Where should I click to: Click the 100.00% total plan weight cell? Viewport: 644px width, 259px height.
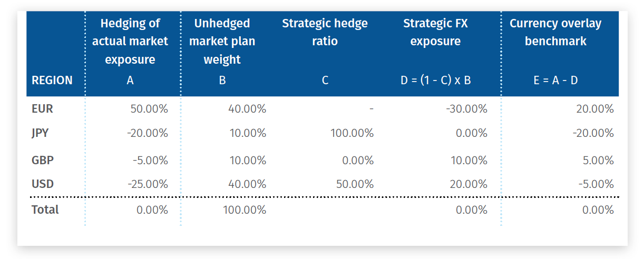point(245,210)
